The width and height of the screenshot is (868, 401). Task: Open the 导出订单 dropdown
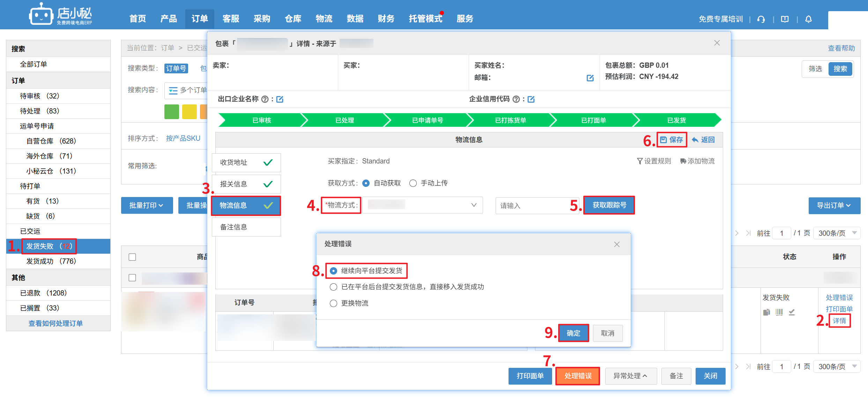pos(834,205)
